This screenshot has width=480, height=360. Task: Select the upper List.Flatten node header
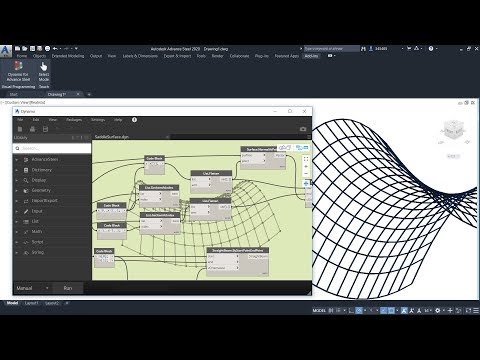pyautogui.click(x=211, y=173)
